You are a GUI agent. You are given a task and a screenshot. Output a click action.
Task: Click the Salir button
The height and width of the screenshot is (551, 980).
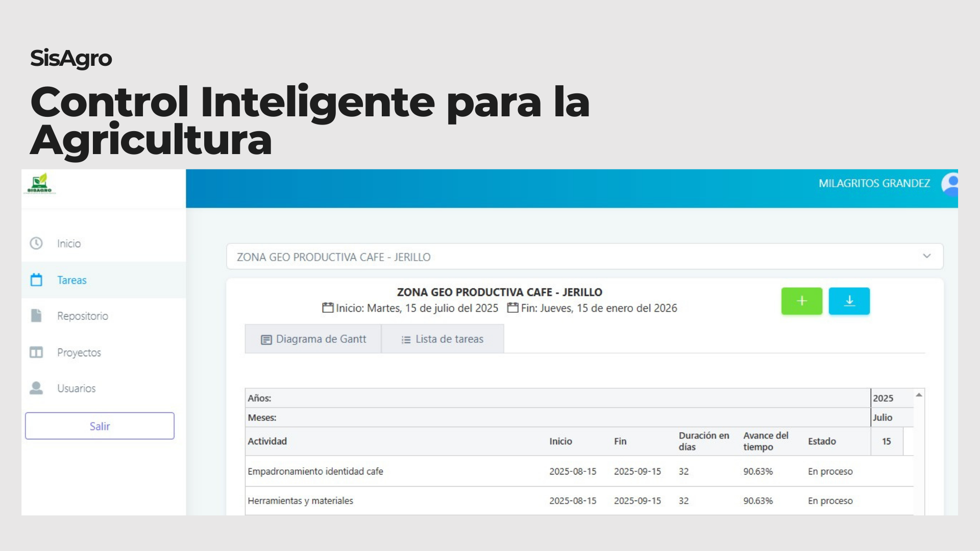[x=100, y=426]
